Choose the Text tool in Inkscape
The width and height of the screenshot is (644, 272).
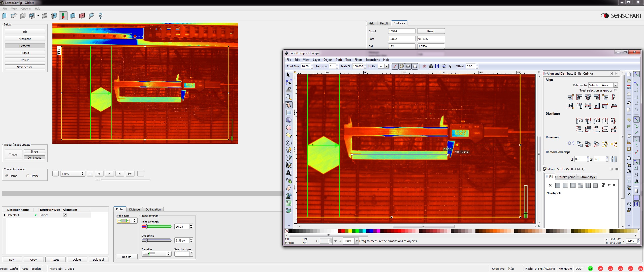point(288,173)
